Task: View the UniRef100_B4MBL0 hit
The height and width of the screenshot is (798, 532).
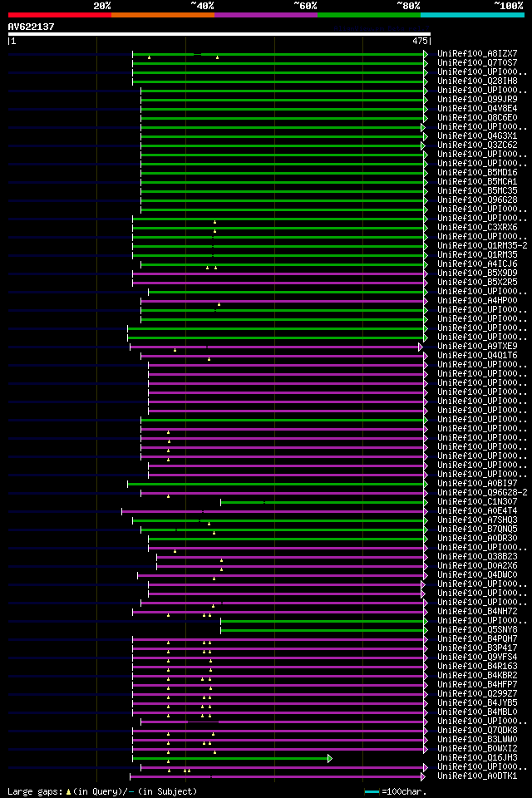Action: point(477,712)
